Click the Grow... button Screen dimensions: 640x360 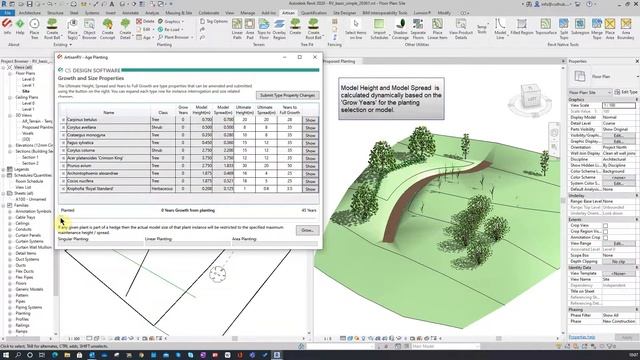[307, 230]
